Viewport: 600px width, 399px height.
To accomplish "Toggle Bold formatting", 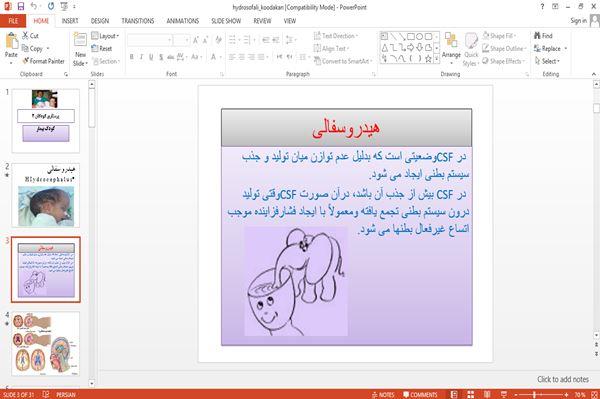I will [x=132, y=57].
